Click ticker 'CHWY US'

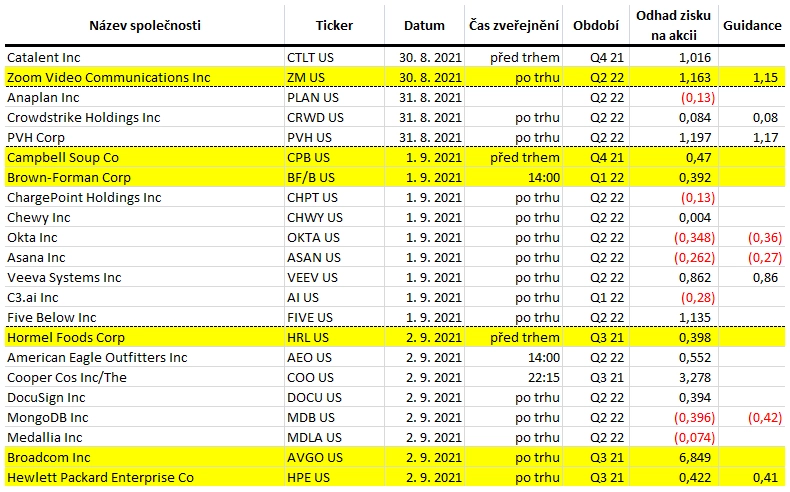[315, 218]
